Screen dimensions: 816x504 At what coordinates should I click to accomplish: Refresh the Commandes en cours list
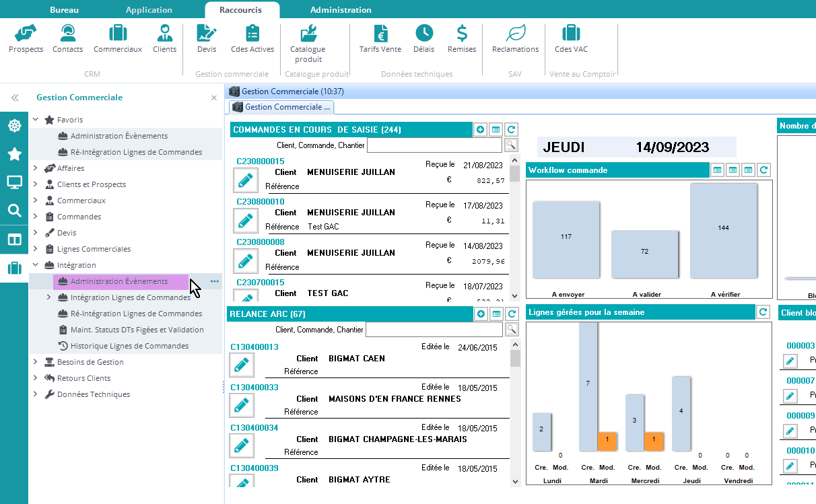tap(512, 130)
